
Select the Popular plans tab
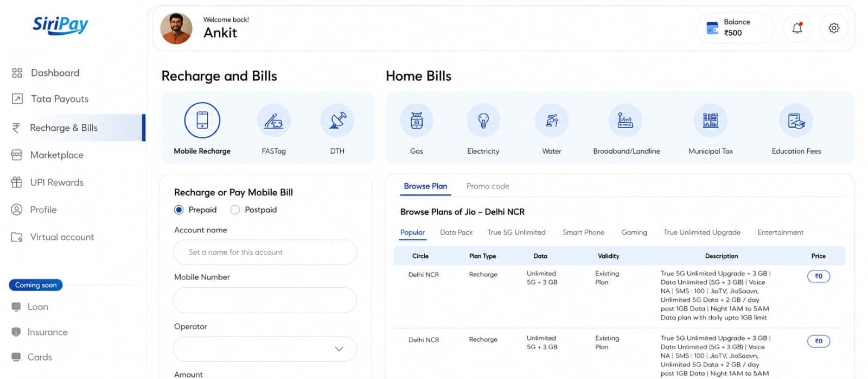click(412, 232)
